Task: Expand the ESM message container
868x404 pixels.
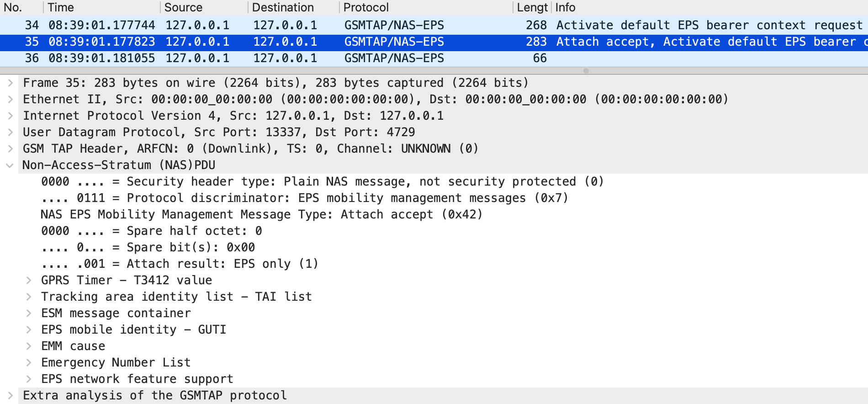Action: coord(29,313)
